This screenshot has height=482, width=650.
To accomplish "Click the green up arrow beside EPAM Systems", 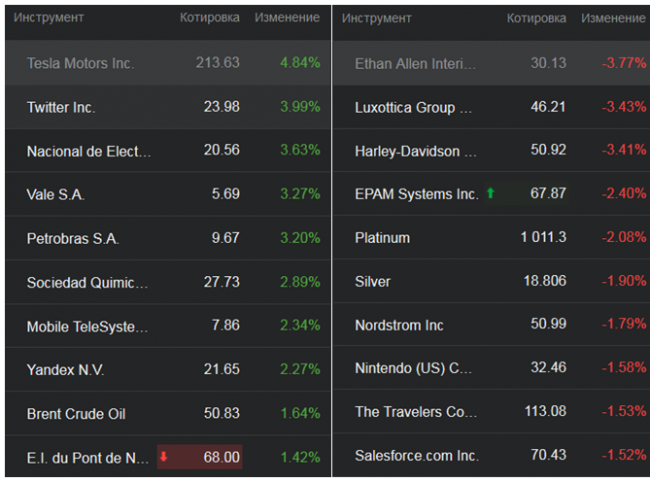I will click(490, 193).
